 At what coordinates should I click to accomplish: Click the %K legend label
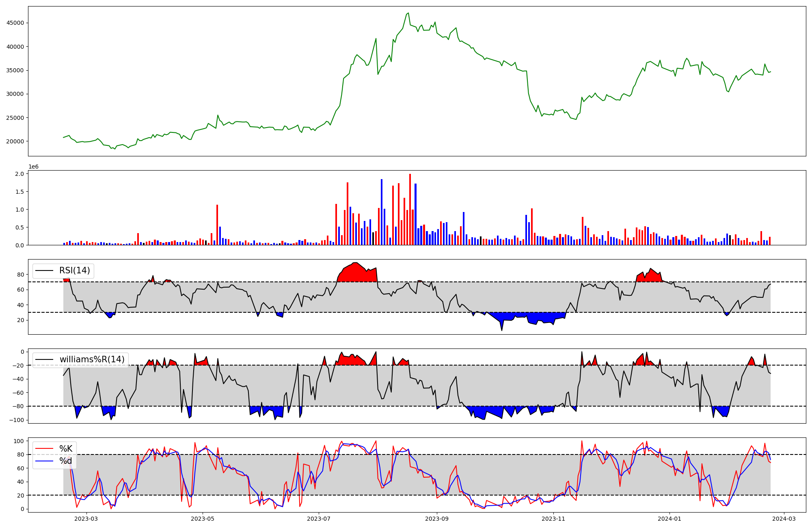point(66,449)
